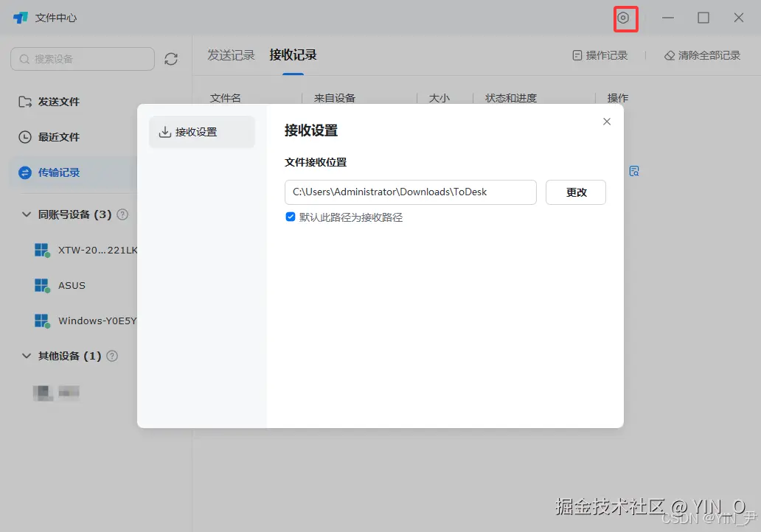Click the file receive path input field
761x532 pixels.
pyautogui.click(x=410, y=192)
